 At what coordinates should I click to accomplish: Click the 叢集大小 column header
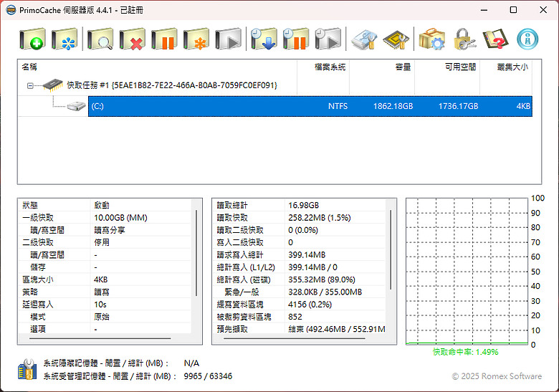[x=506, y=67]
